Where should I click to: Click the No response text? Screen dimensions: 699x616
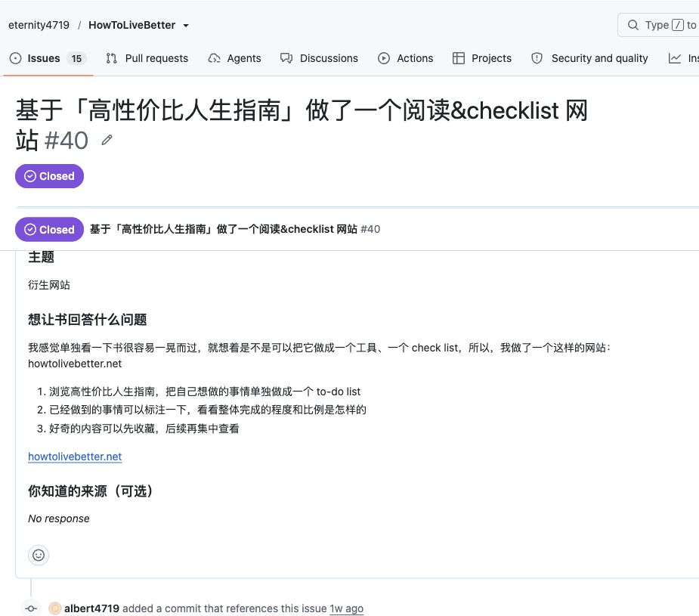click(59, 518)
